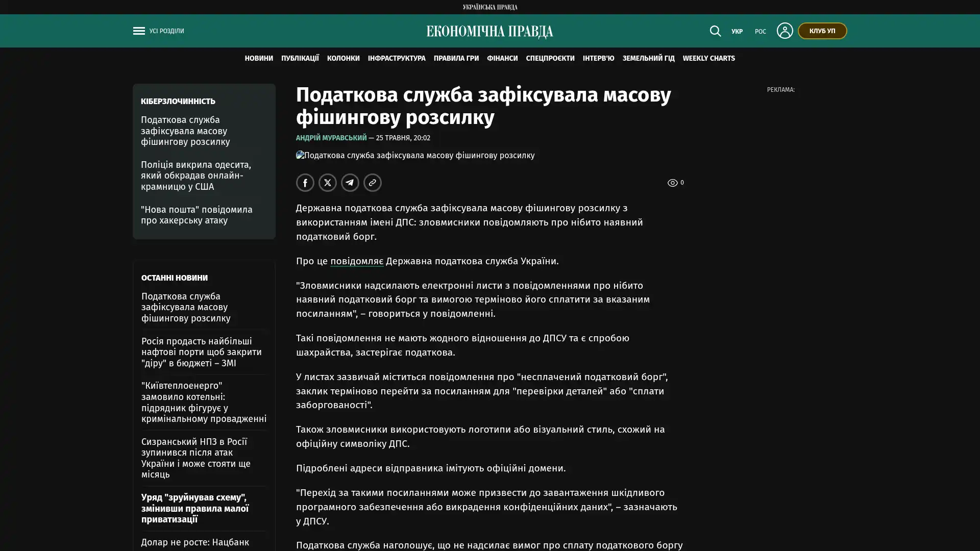Open the НОВИНИ menu item
Image resolution: width=980 pixels, height=551 pixels.
259,58
